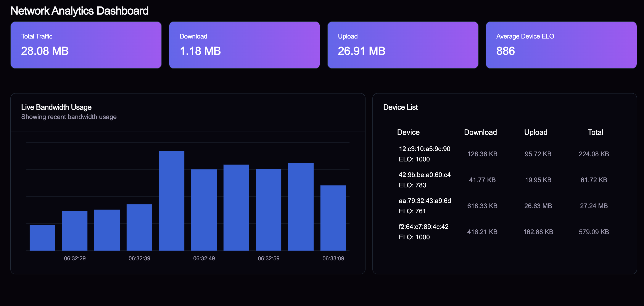
Task: Sort by the Download column header
Action: click(480, 132)
